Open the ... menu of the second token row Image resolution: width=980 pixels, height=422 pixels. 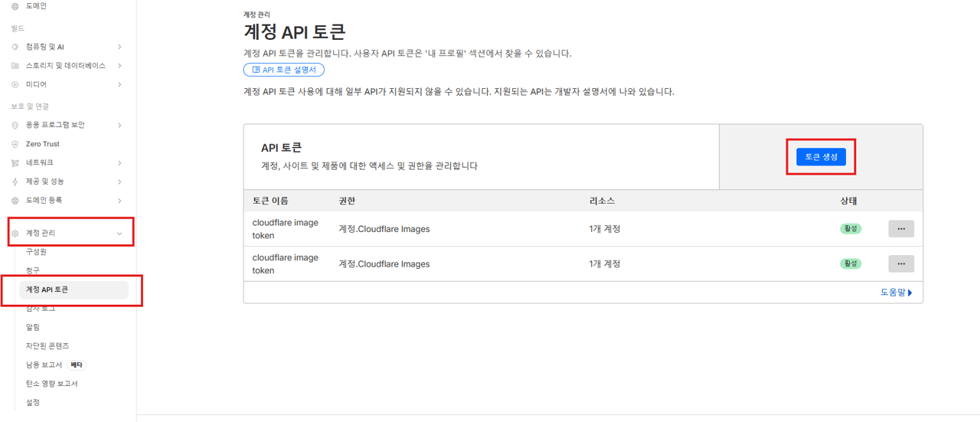coord(901,263)
